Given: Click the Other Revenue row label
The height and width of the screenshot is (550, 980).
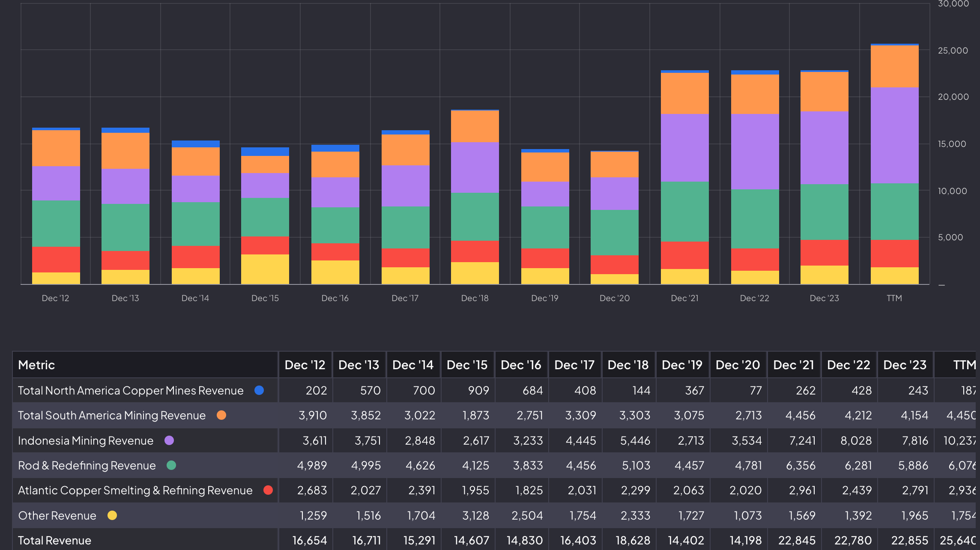Looking at the screenshot, I should pos(57,515).
